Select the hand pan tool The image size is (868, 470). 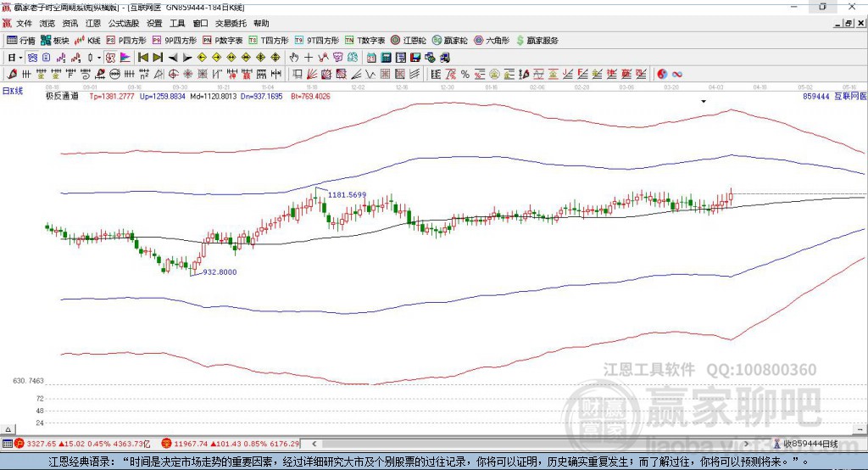(x=294, y=58)
